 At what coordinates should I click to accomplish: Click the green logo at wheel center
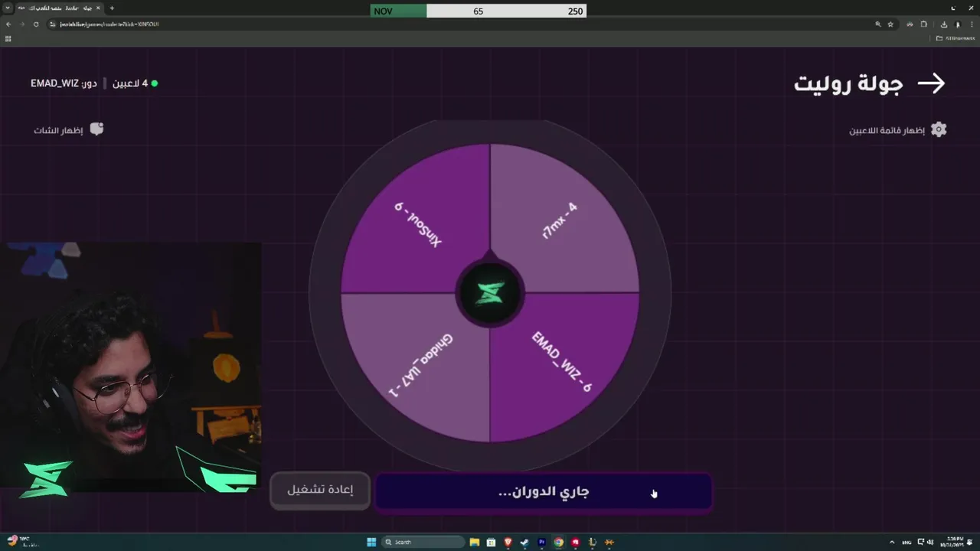coord(490,293)
